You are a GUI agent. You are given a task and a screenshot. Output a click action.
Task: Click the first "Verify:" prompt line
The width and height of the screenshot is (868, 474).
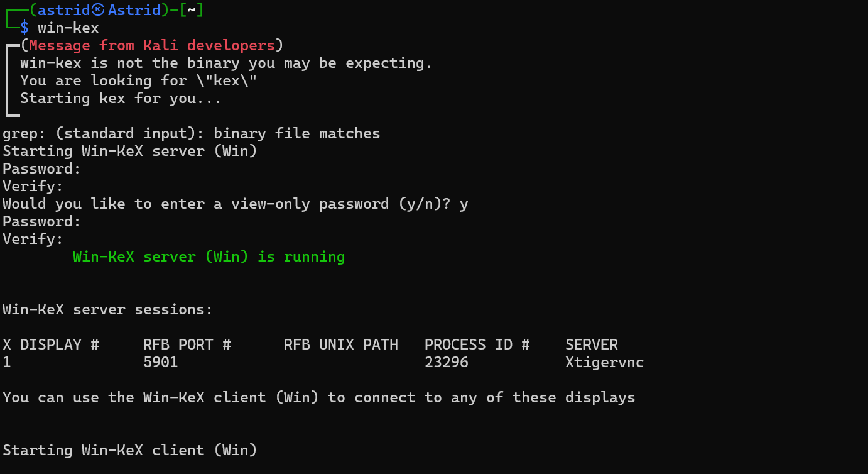(x=33, y=186)
